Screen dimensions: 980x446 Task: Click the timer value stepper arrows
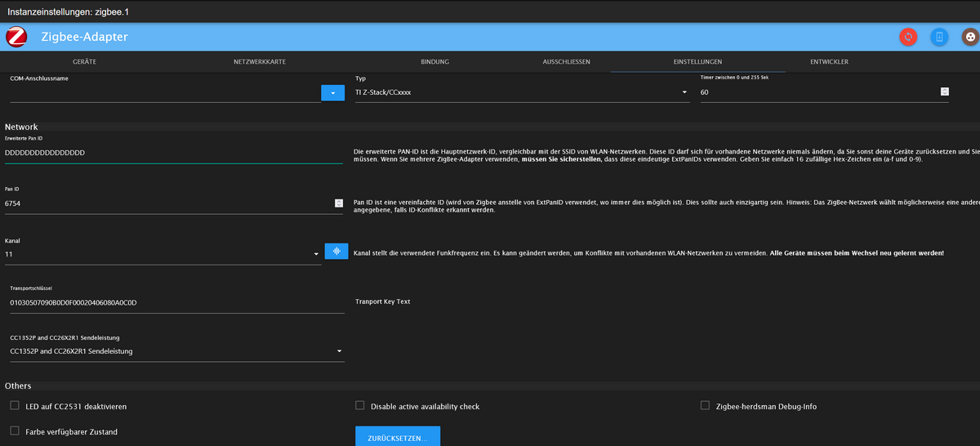(945, 92)
